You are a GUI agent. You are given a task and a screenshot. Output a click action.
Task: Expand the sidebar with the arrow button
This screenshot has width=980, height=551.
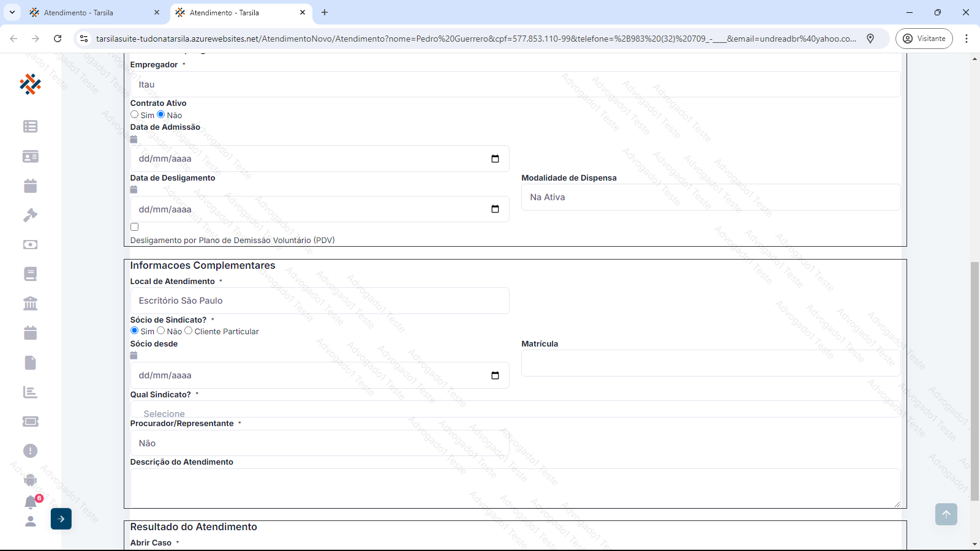coord(61,519)
